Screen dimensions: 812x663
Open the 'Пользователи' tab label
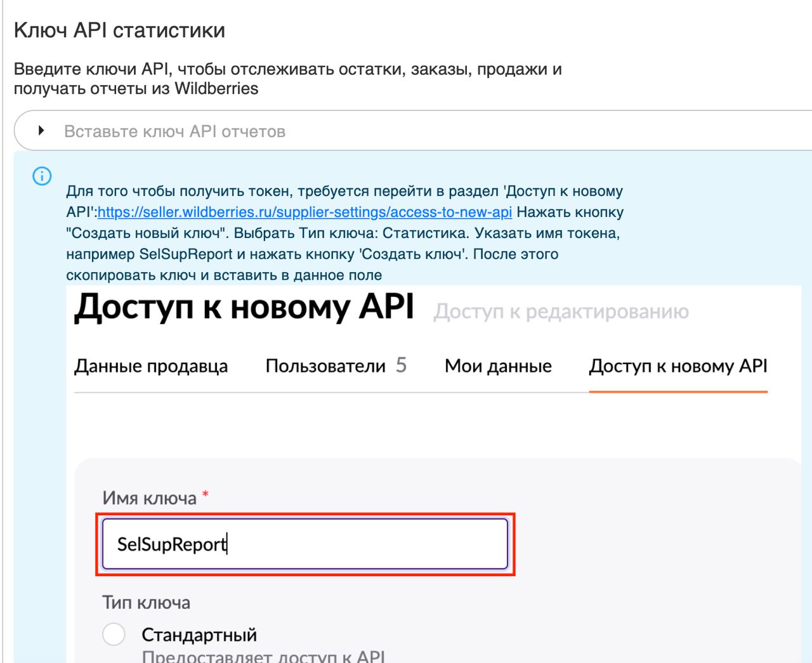pos(325,366)
